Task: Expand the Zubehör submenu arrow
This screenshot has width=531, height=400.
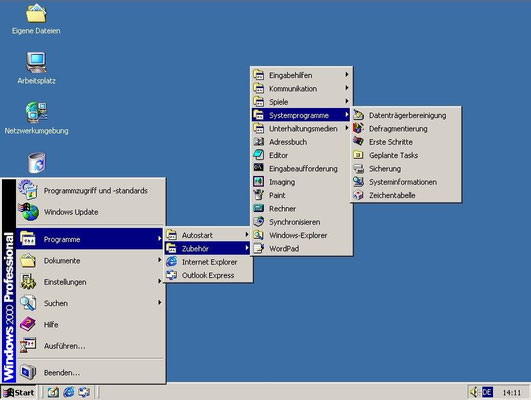Action: pos(247,248)
